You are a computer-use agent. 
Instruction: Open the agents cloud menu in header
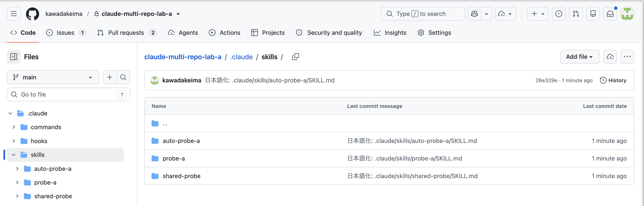click(505, 14)
